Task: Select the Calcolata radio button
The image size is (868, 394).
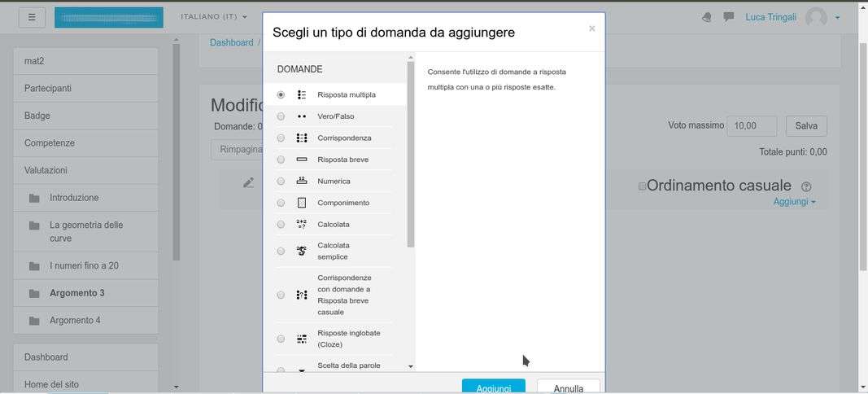Action: tap(281, 225)
